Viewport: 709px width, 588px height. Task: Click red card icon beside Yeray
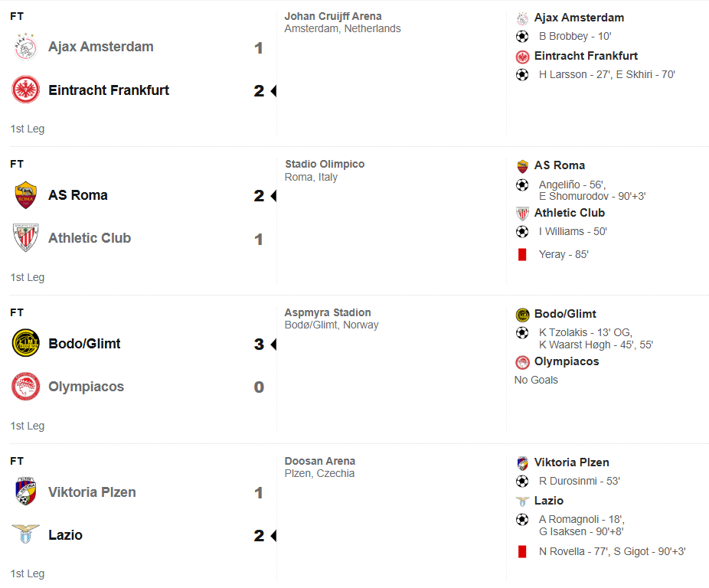522,255
